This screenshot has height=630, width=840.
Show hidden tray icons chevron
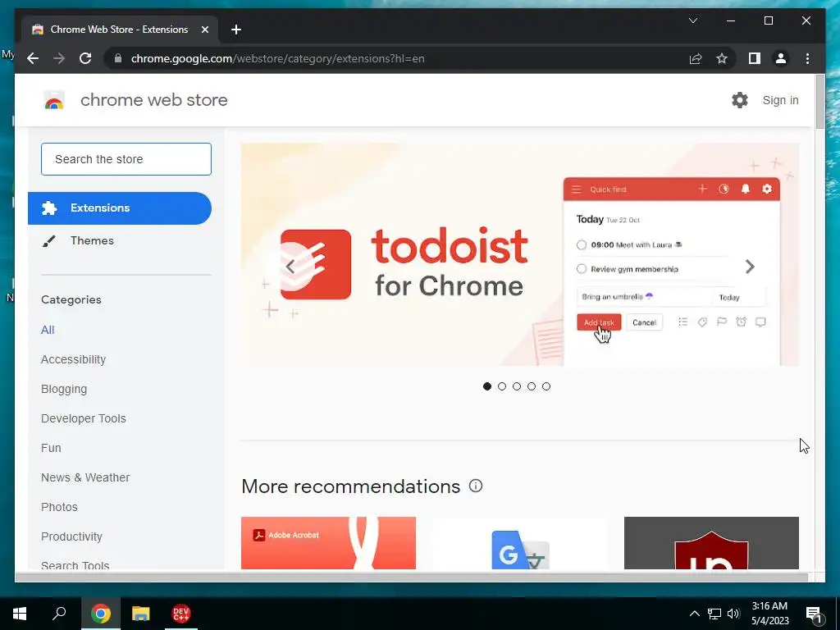[694, 614]
